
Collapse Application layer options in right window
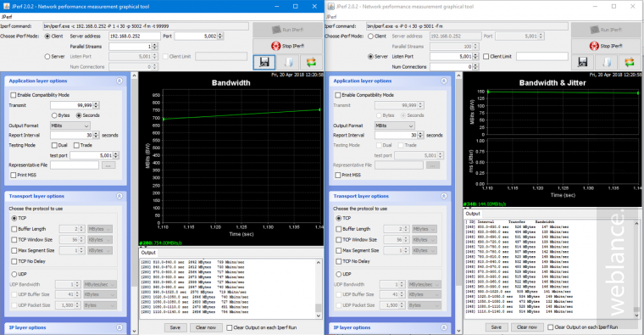[443, 81]
